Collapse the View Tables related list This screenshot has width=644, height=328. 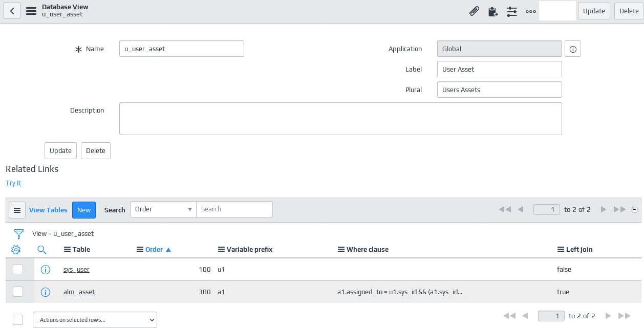635,209
